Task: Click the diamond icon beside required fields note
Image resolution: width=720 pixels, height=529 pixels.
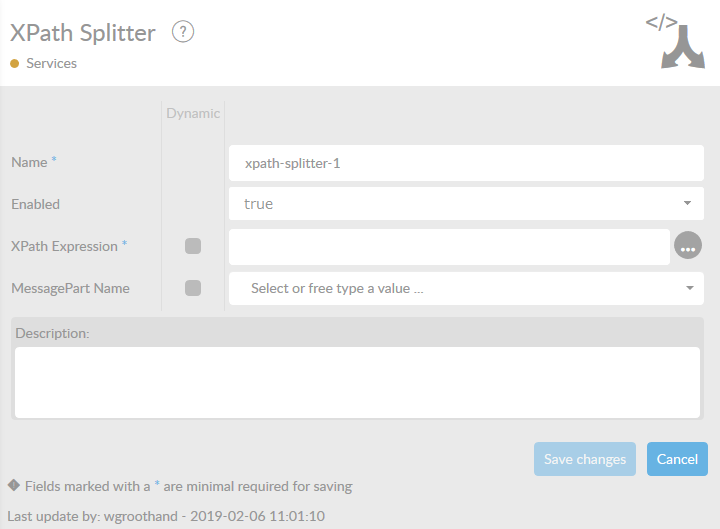Action: [x=14, y=486]
